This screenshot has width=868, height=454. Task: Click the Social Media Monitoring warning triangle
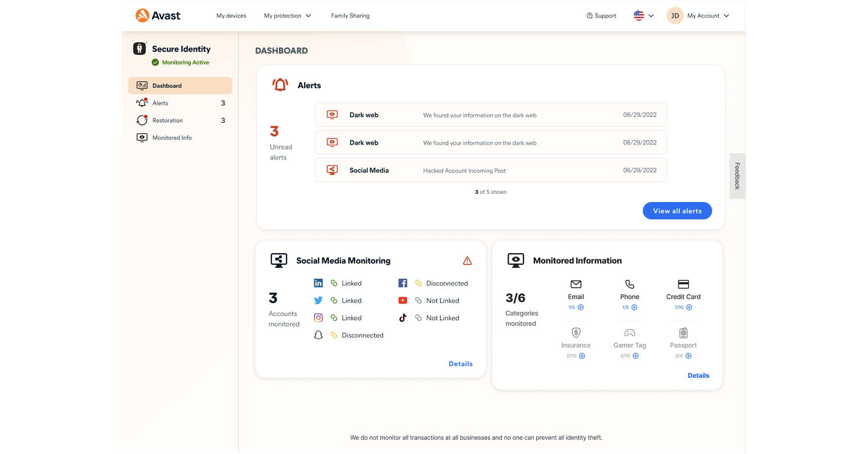point(467,261)
